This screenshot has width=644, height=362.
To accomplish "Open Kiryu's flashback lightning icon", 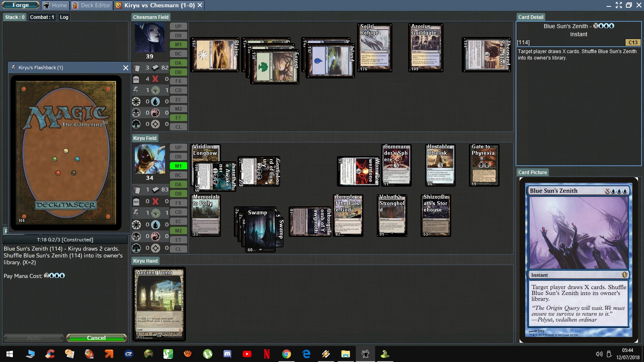I will click(136, 212).
